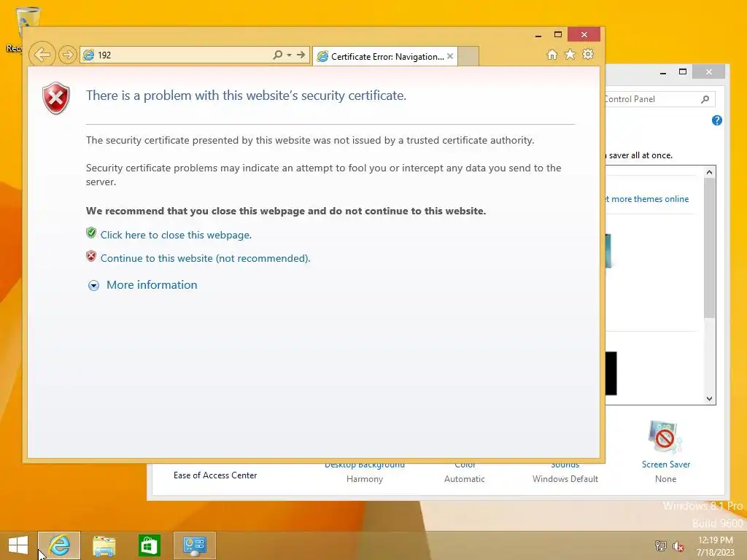Click Automatic under Color
The height and width of the screenshot is (560, 747).
click(x=465, y=479)
